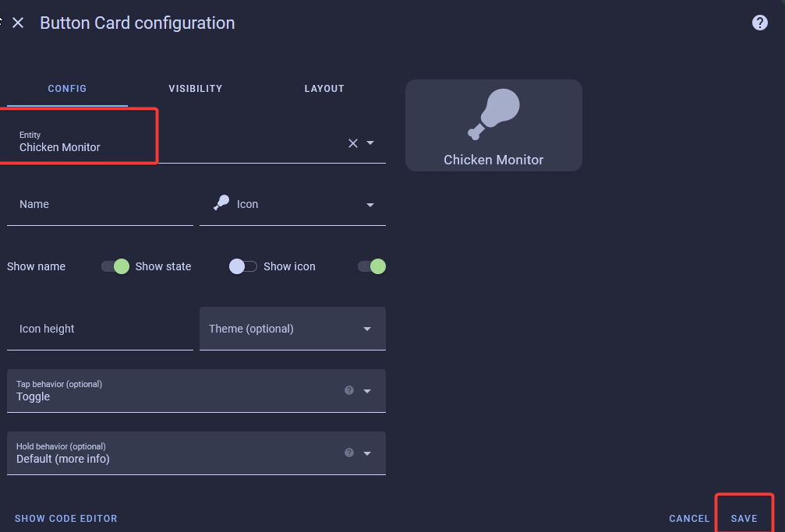Close the Button Card configuration dialog
This screenshot has height=532, width=785.
point(18,23)
